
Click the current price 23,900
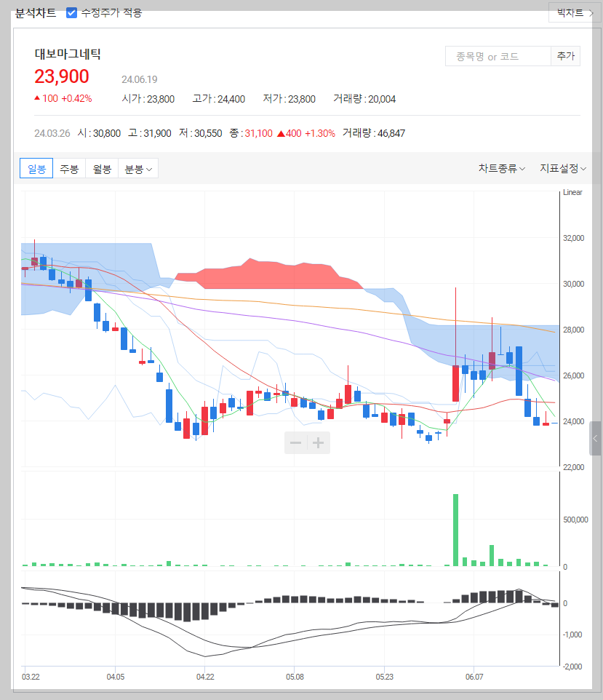point(62,76)
